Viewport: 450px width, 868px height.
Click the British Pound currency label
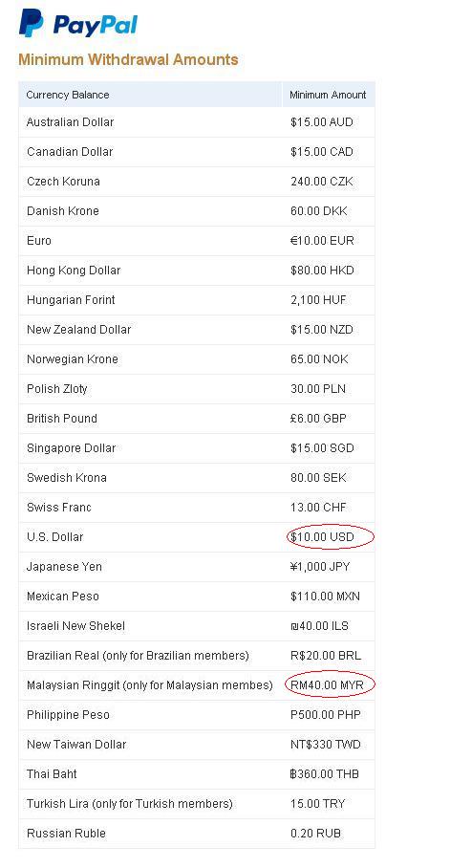61,419
